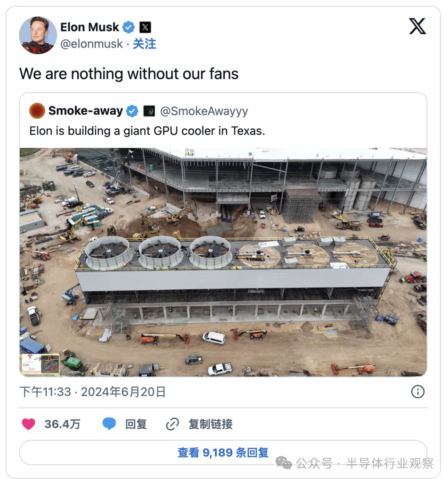Screen dimensions: 448x481
Task: Click Smoke-away's round orange avatar
Action: tap(37, 111)
